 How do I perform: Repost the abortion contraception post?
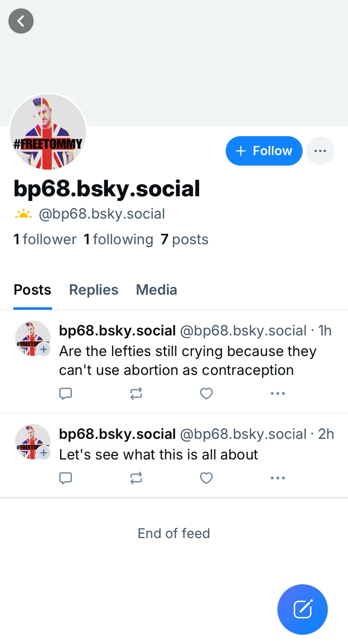point(136,393)
